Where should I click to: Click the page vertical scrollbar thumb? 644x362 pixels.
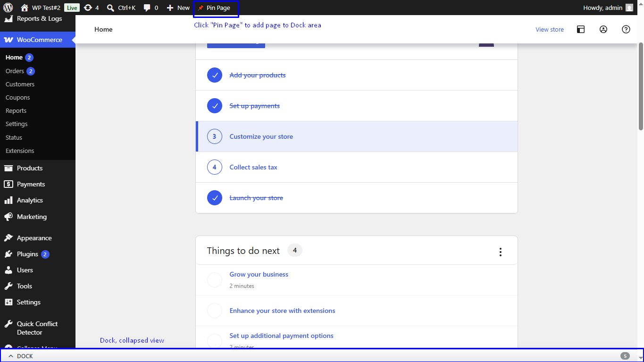point(641,86)
